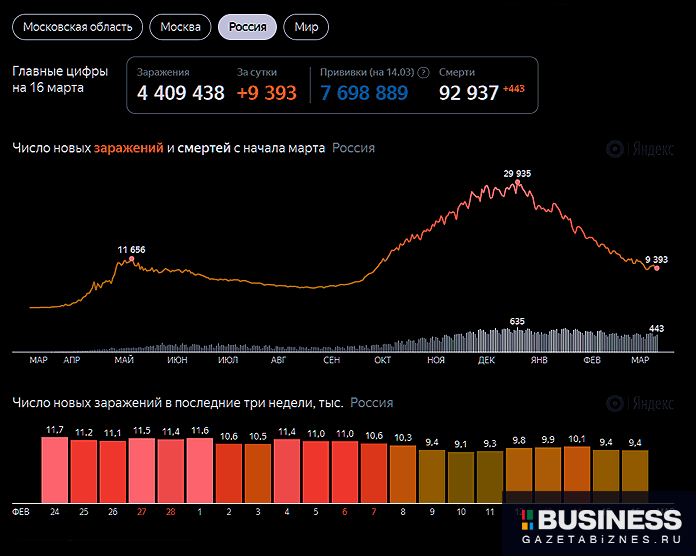Click the 29 935 peak point on the chart
Image resolution: width=696 pixels, height=556 pixels.
[517, 183]
